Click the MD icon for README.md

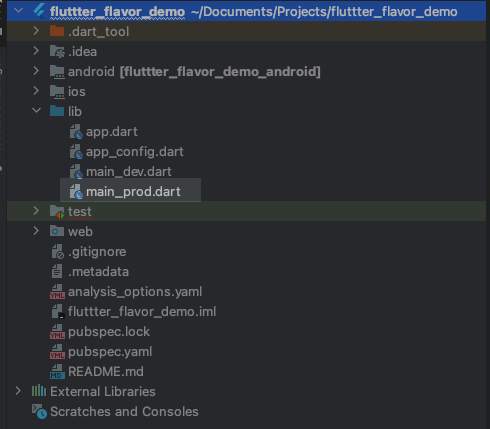click(57, 372)
